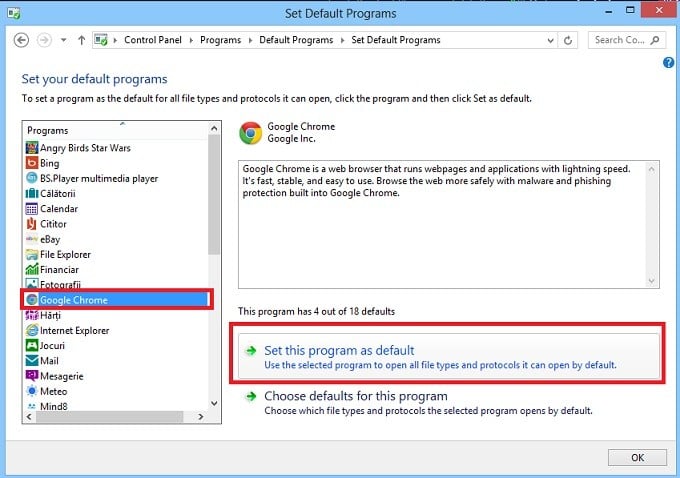Click the Control Panel address bar icon
The width and height of the screenshot is (680, 478).
pos(101,40)
